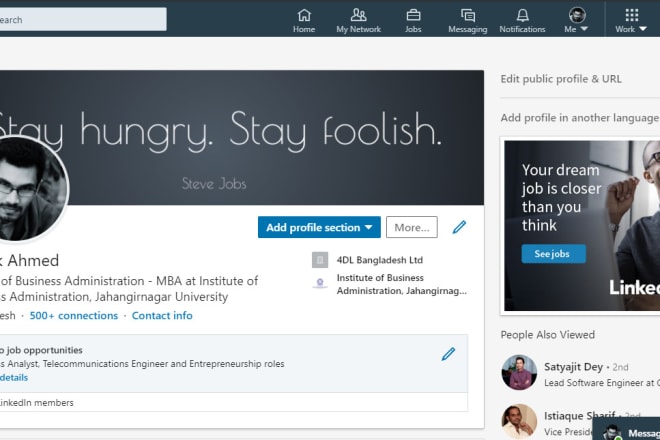Click 'LinkedIn members' visibility text
The height and width of the screenshot is (440, 660).
click(x=37, y=403)
